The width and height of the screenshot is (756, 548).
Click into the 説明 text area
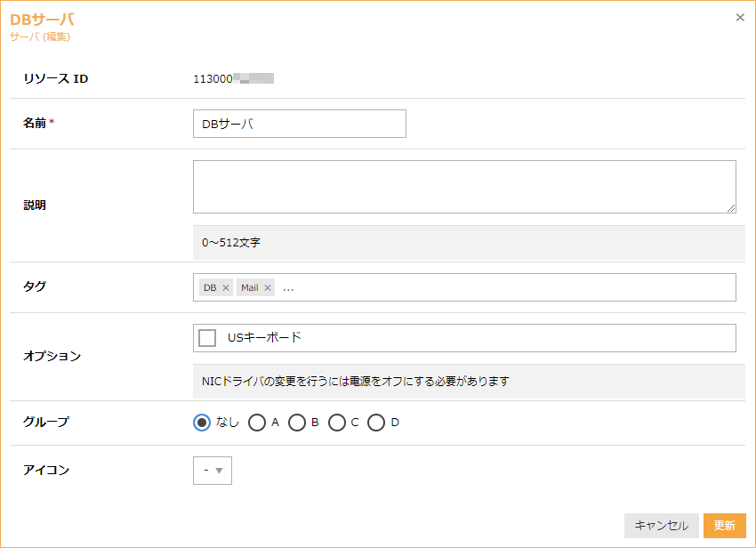[x=463, y=187]
